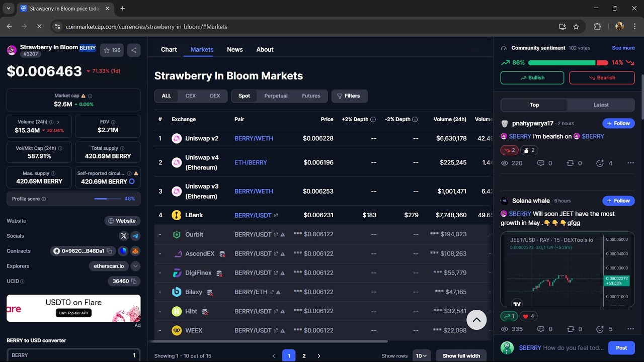This screenshot has height=362, width=644.
Task: Open the USDTO on Flare ad
Action: [x=73, y=308]
